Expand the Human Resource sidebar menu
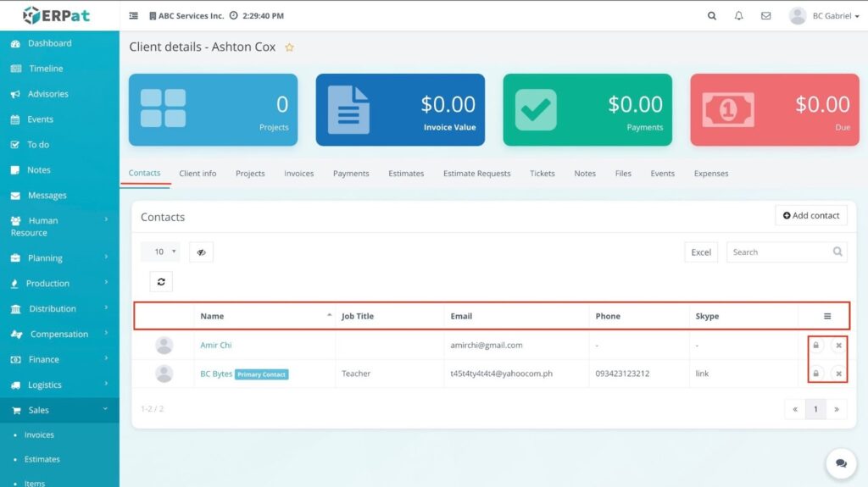The height and width of the screenshot is (487, 868). 58,226
